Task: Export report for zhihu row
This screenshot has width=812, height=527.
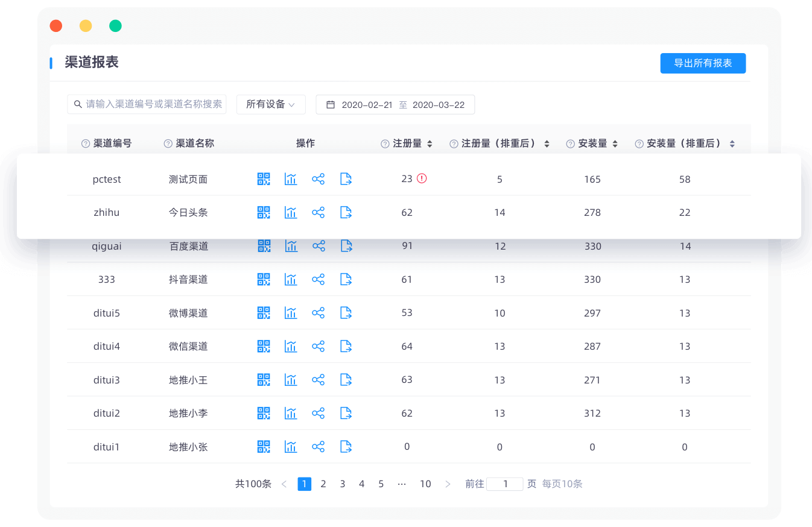Action: tap(346, 212)
